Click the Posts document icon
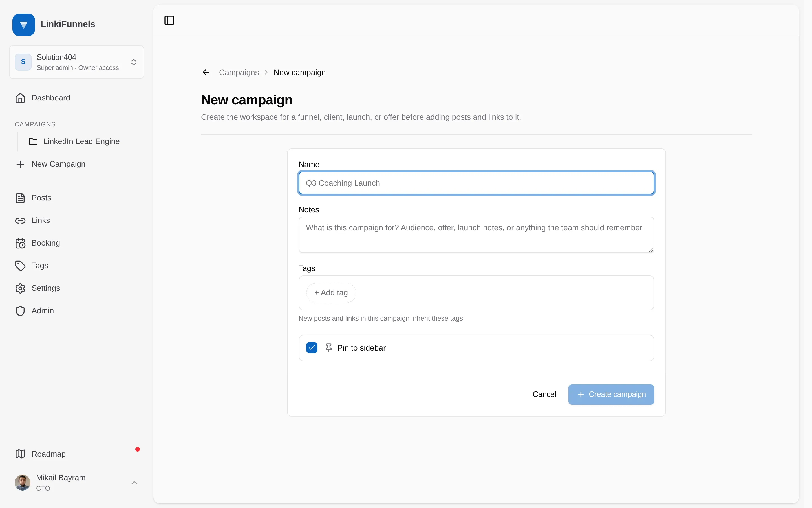 (x=20, y=198)
